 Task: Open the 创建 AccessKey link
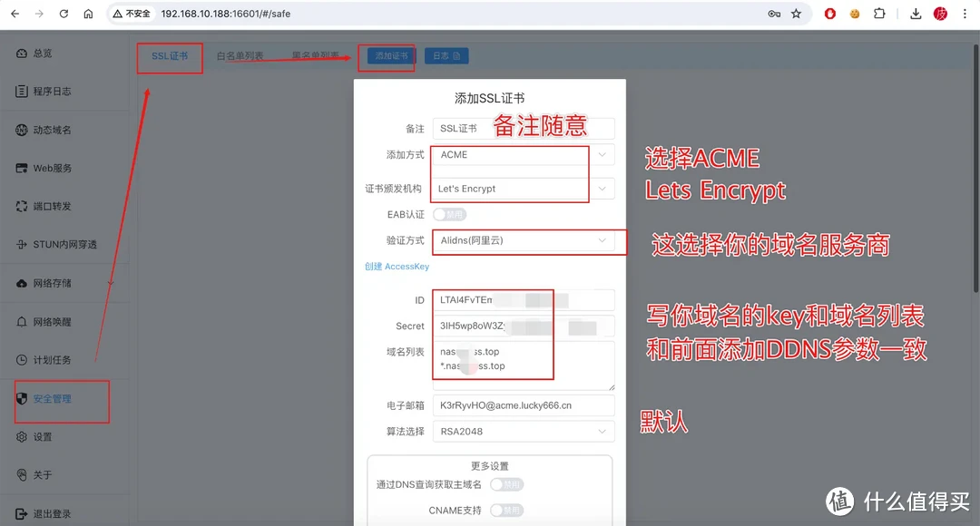point(397,267)
